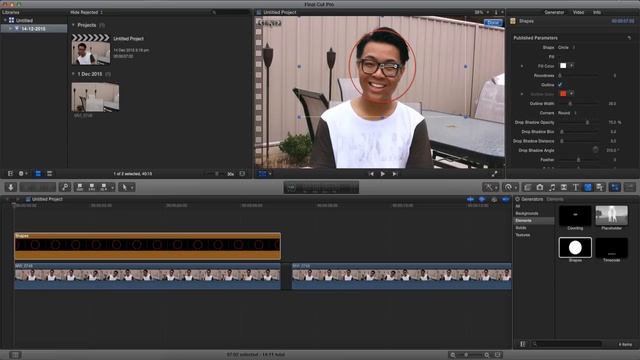This screenshot has height=360, width=640.
Task: Click the Drop Shadow Opacity slider
Action: pyautogui.click(x=578, y=122)
